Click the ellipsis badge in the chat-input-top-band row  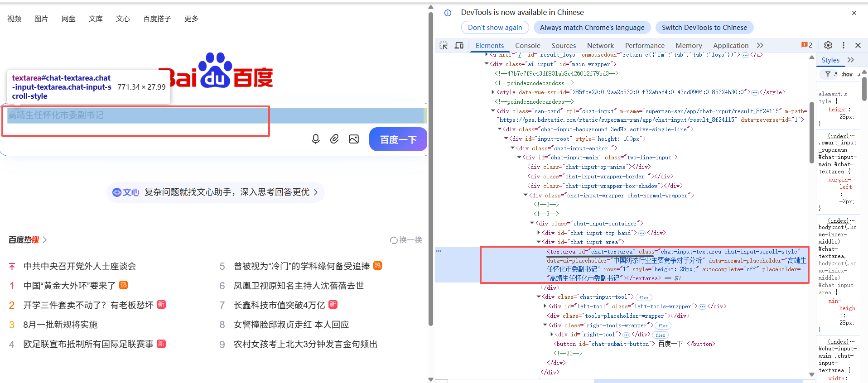pos(642,233)
